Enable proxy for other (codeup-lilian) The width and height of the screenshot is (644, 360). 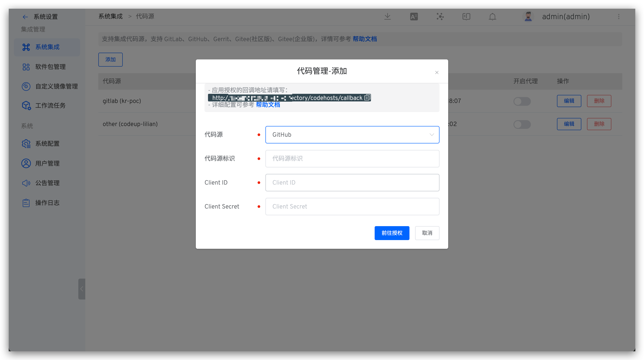click(522, 124)
